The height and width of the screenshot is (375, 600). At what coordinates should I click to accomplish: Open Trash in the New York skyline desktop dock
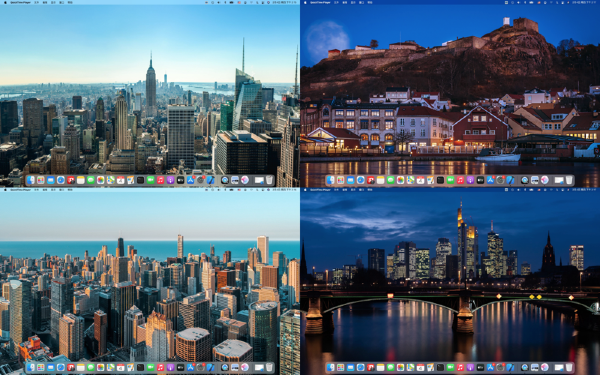(x=269, y=180)
